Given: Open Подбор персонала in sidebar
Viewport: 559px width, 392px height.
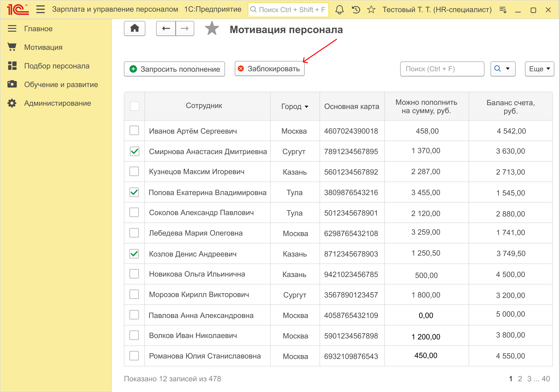Looking at the screenshot, I should (x=57, y=66).
